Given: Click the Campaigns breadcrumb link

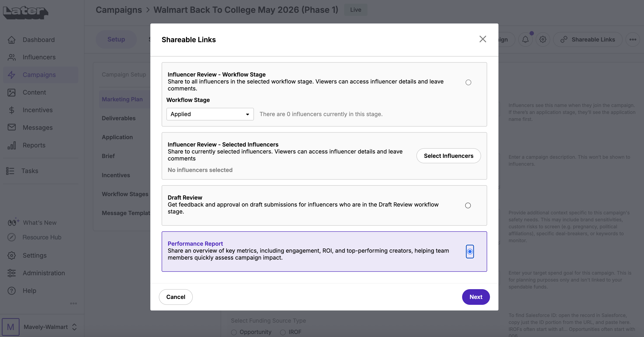Looking at the screenshot, I should [119, 10].
